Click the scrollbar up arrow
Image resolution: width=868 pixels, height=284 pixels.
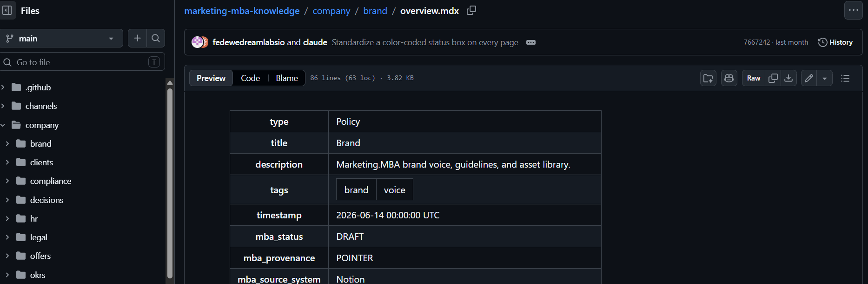tap(170, 83)
